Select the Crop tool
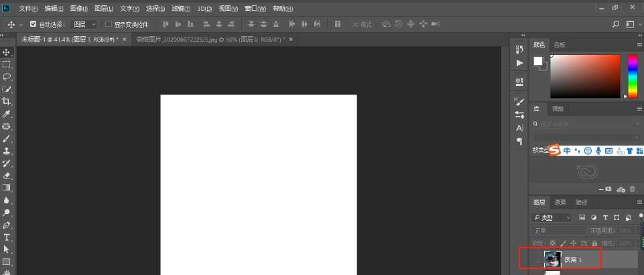The image size is (644, 275). point(7,101)
